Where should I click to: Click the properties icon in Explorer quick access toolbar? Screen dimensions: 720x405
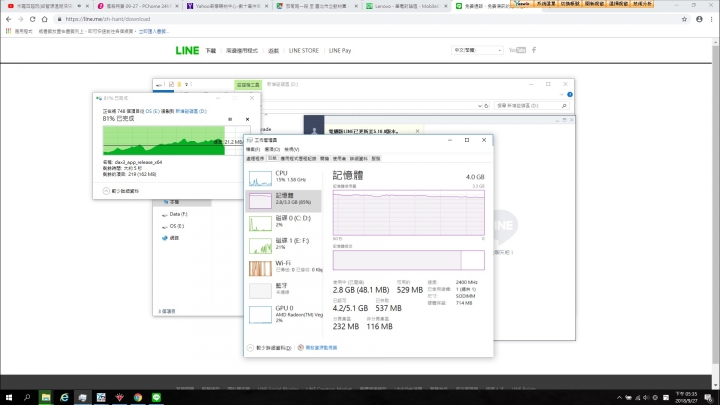click(x=171, y=84)
